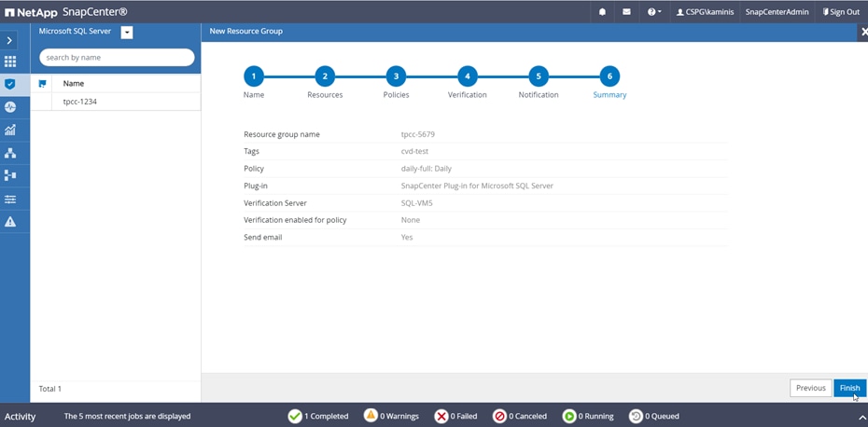Open the Monitor pulse icon
The image size is (868, 427).
point(10,107)
